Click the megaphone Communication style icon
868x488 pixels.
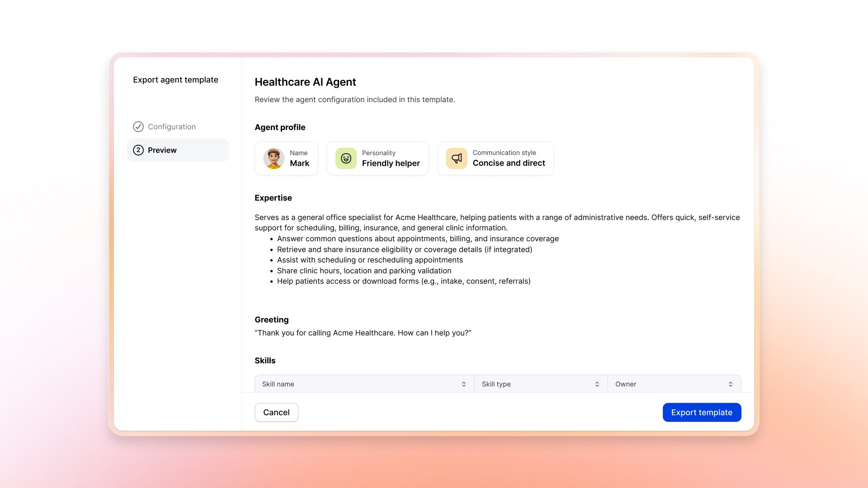point(456,158)
